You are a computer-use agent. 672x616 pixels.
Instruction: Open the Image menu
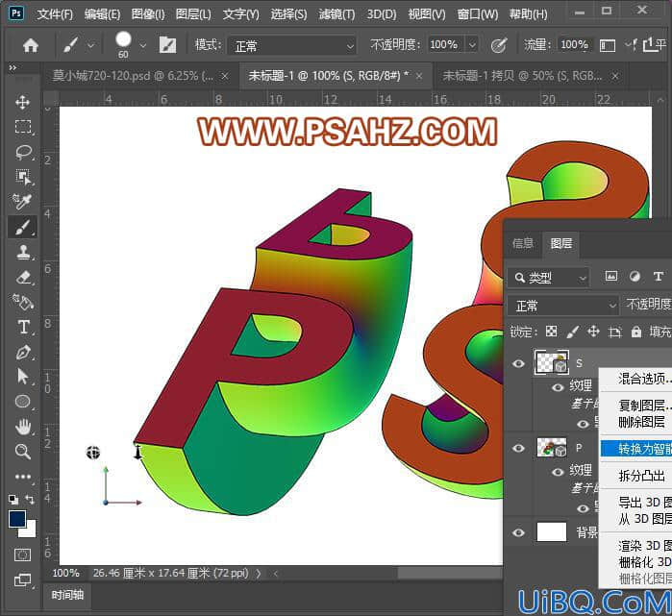148,14
